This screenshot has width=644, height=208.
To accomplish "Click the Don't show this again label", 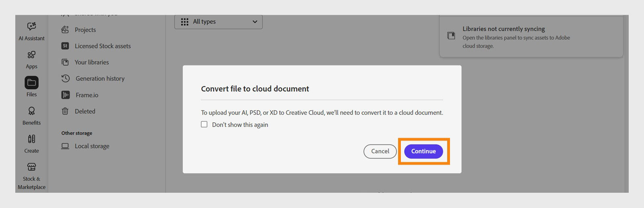I will click(240, 125).
